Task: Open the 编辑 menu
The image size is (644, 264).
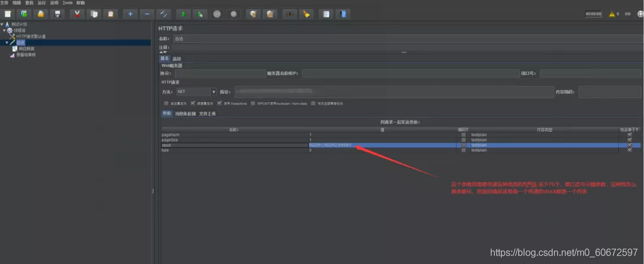Action: click(x=17, y=2)
